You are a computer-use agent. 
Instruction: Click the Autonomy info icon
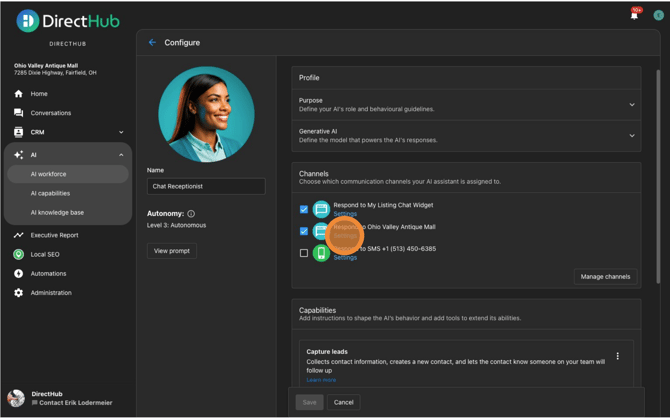click(x=191, y=214)
